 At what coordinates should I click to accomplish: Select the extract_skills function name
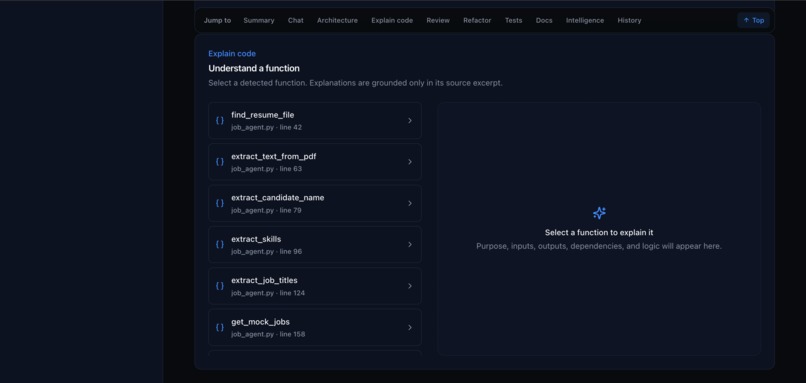pyautogui.click(x=256, y=239)
